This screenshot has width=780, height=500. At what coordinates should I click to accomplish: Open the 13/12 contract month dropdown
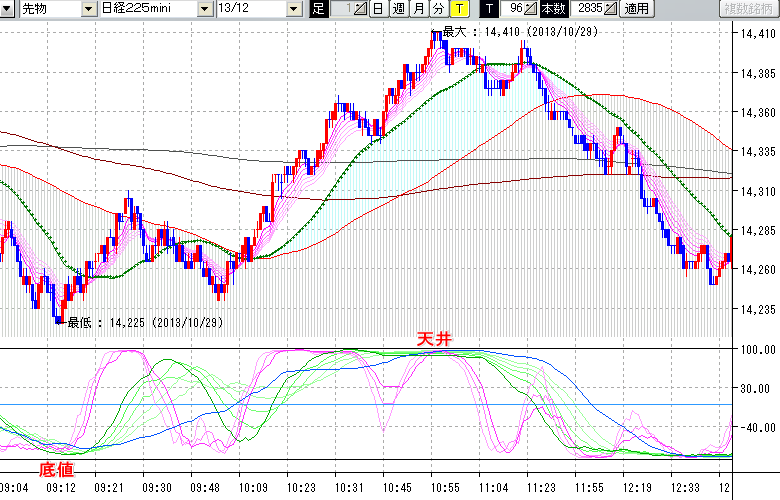293,9
